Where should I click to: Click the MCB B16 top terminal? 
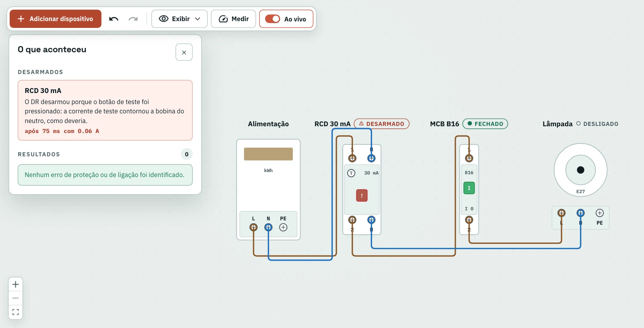click(x=469, y=158)
